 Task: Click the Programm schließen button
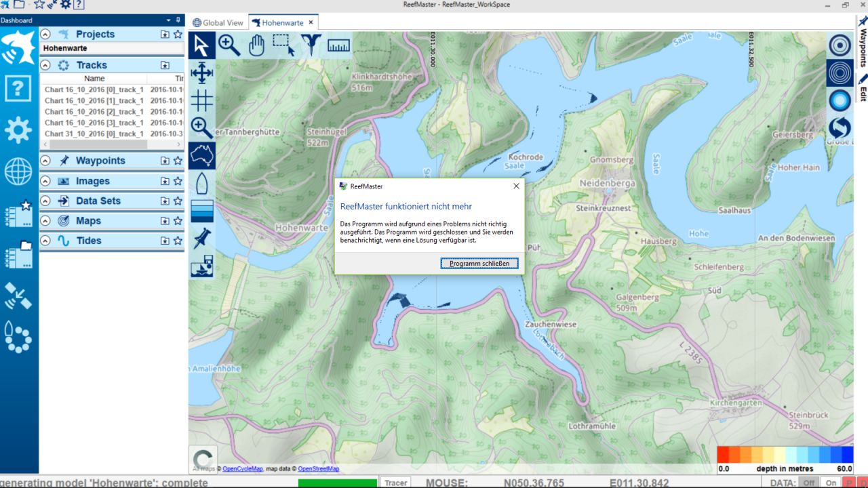(x=479, y=263)
